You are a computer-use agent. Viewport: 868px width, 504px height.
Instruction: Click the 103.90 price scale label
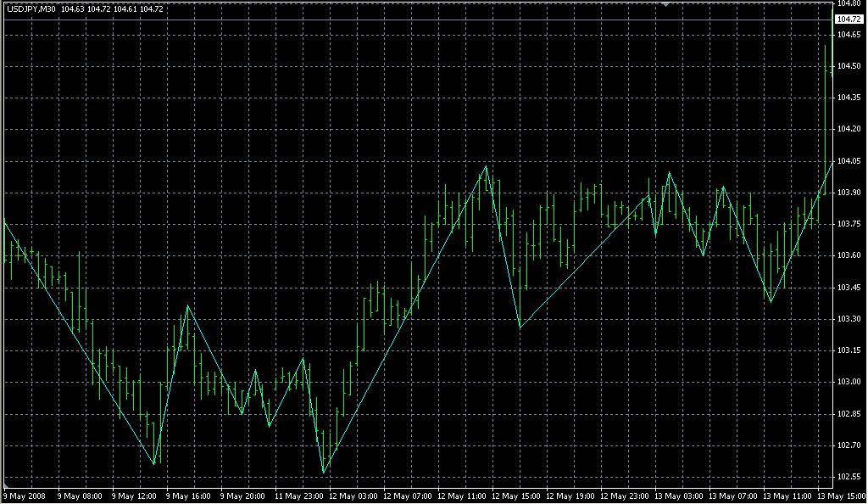pyautogui.click(x=849, y=193)
